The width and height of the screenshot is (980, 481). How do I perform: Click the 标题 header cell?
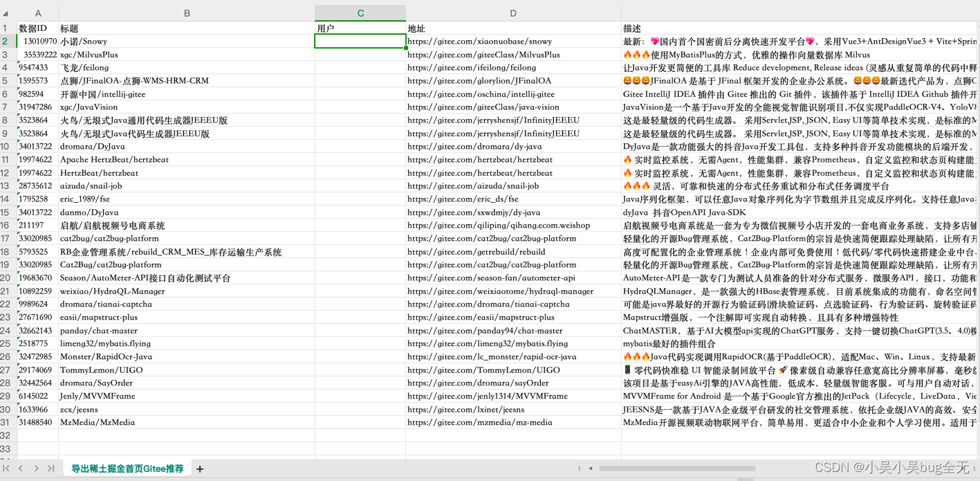coord(187,28)
